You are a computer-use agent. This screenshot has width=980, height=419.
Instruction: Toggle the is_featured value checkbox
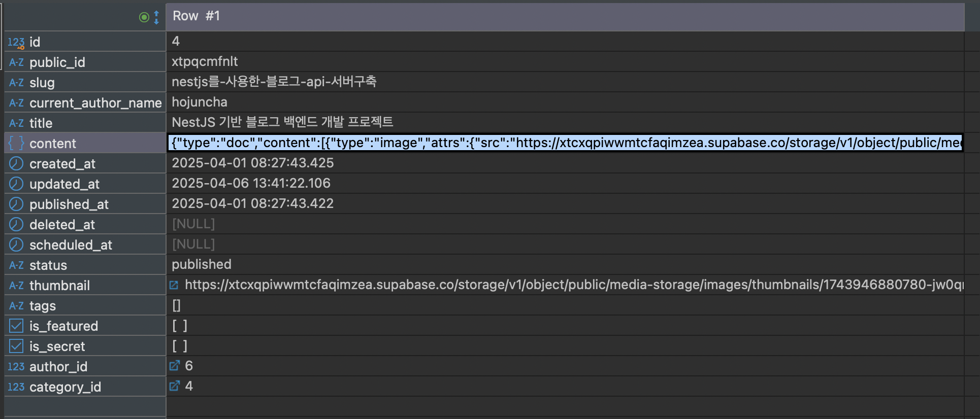pos(180,326)
